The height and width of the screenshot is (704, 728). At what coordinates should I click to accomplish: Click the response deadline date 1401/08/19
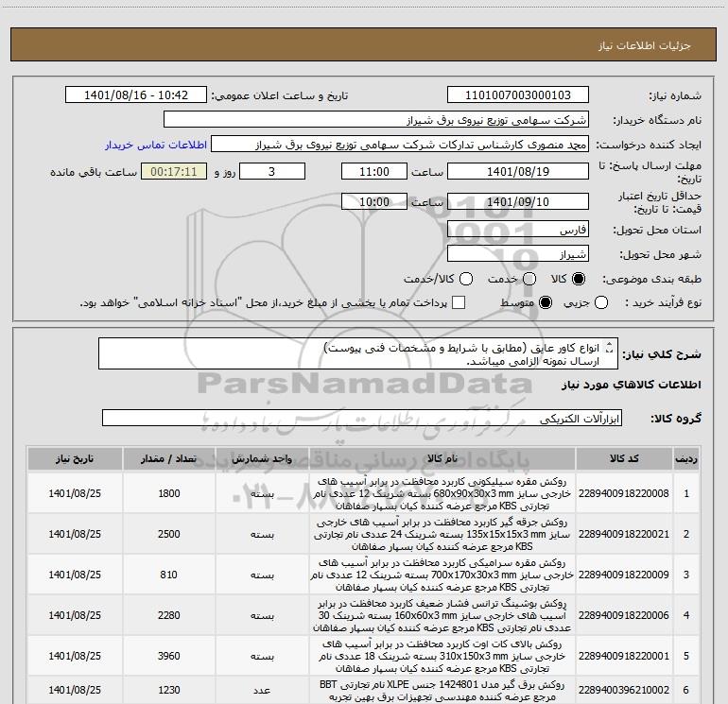coord(518,171)
